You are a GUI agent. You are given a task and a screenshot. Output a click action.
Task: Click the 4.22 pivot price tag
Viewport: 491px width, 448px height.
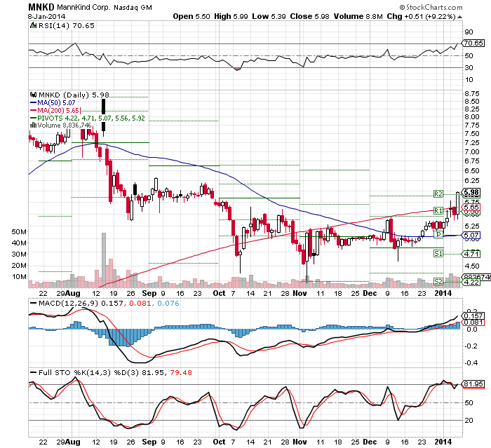(x=471, y=282)
